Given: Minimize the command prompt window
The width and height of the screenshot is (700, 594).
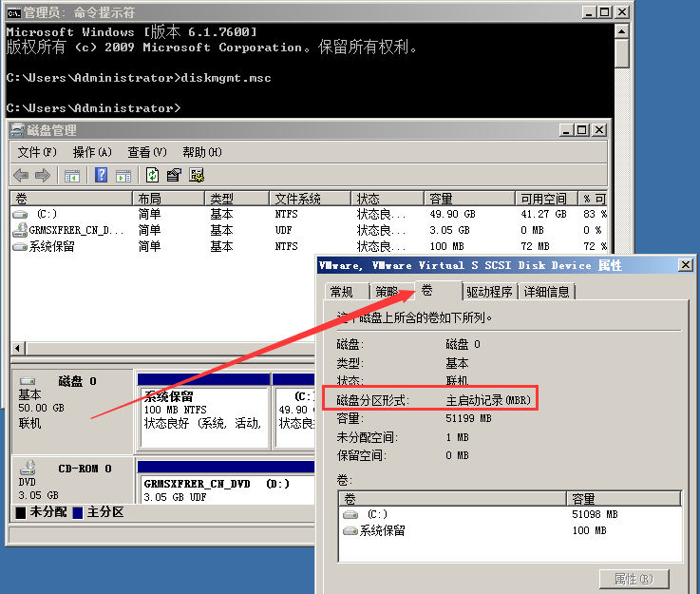Looking at the screenshot, I should pos(589,12).
